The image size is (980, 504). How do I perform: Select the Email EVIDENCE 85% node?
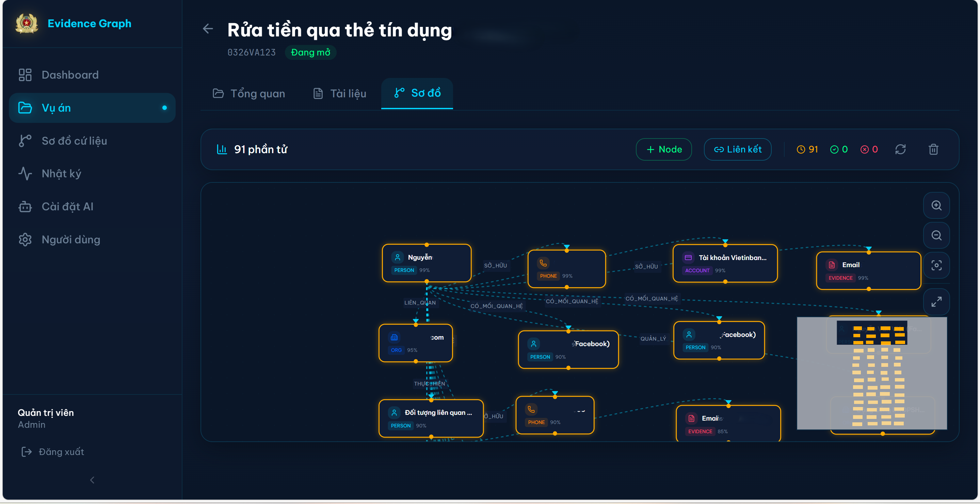728,423
